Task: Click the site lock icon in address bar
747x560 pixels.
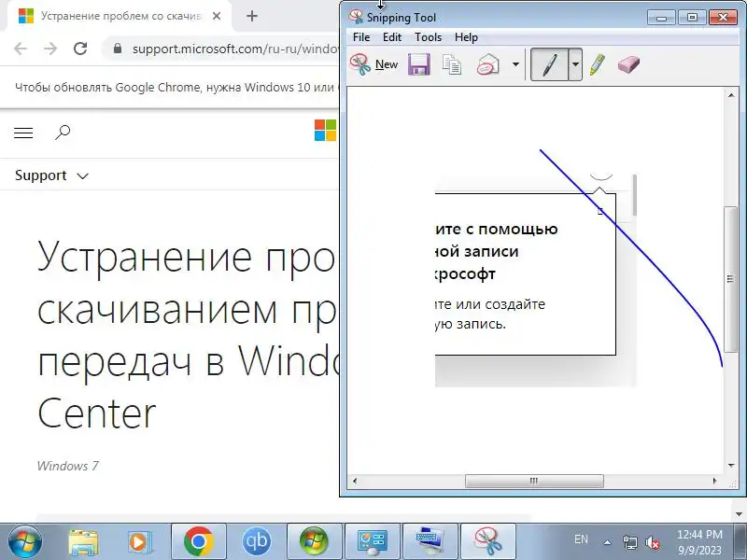Action: (118, 49)
